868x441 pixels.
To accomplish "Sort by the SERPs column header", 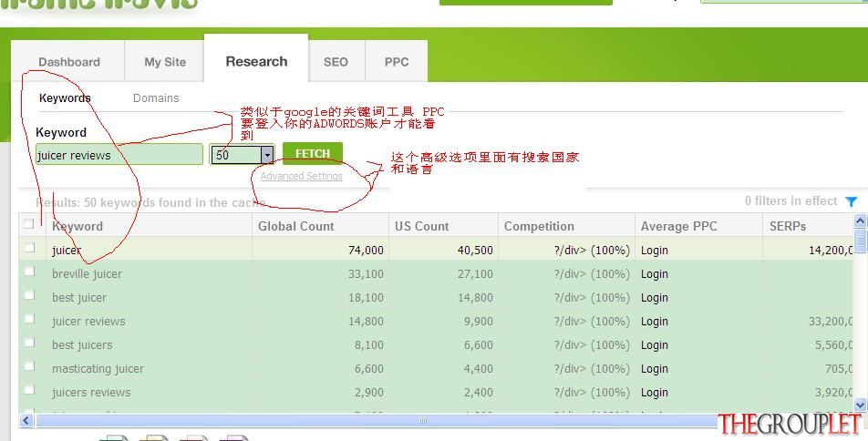I will pos(808,226).
